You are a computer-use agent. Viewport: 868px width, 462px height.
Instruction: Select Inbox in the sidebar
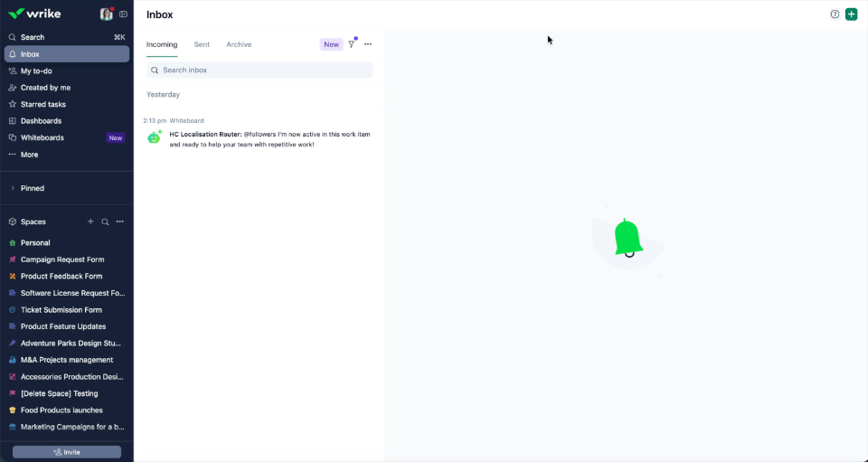pyautogui.click(x=66, y=54)
